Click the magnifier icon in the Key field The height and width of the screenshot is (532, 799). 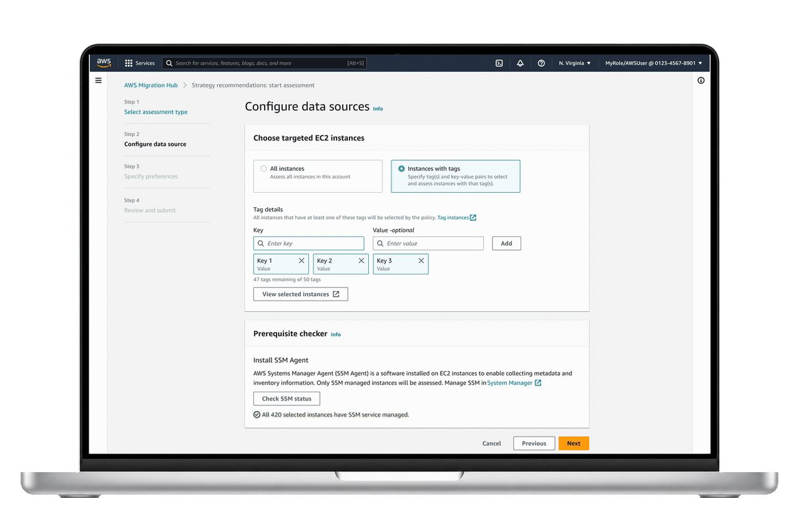click(x=260, y=243)
